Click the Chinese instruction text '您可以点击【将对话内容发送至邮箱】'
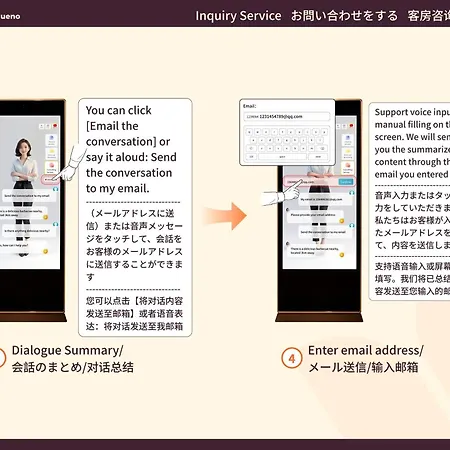Screen dimensions: 450x450 pos(134,314)
